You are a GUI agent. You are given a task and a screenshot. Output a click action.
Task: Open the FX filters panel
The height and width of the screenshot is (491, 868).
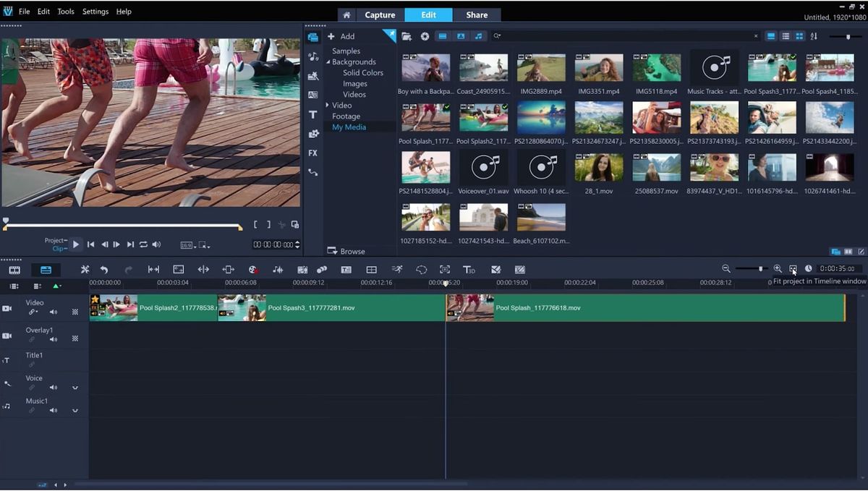(x=312, y=153)
